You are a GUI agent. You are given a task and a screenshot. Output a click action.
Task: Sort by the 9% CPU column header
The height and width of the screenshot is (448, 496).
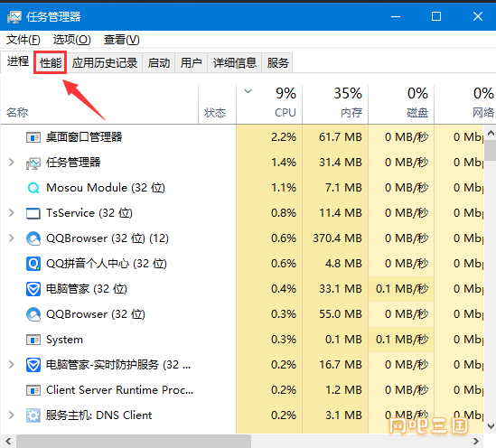coord(269,105)
